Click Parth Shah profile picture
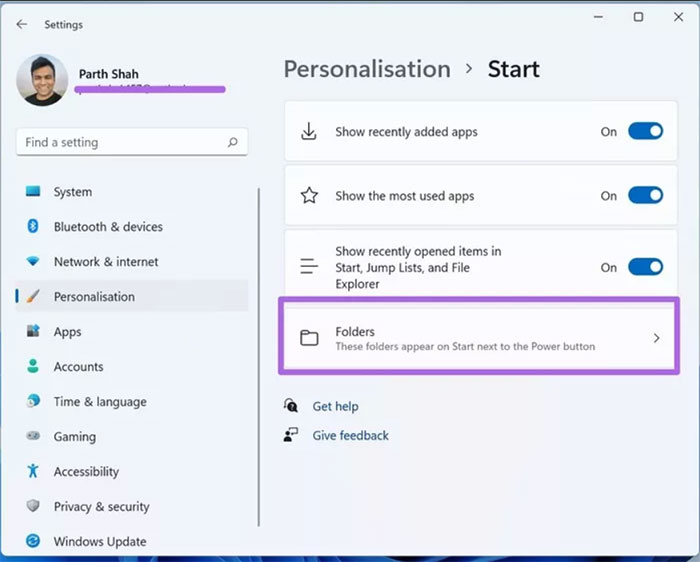The width and height of the screenshot is (700, 562). click(x=42, y=80)
